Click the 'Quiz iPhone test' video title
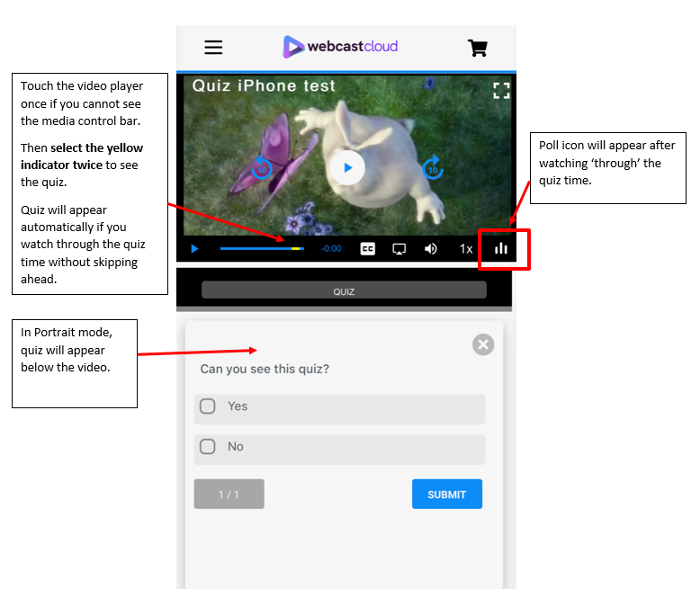The height and width of the screenshot is (589, 700). coord(264,85)
